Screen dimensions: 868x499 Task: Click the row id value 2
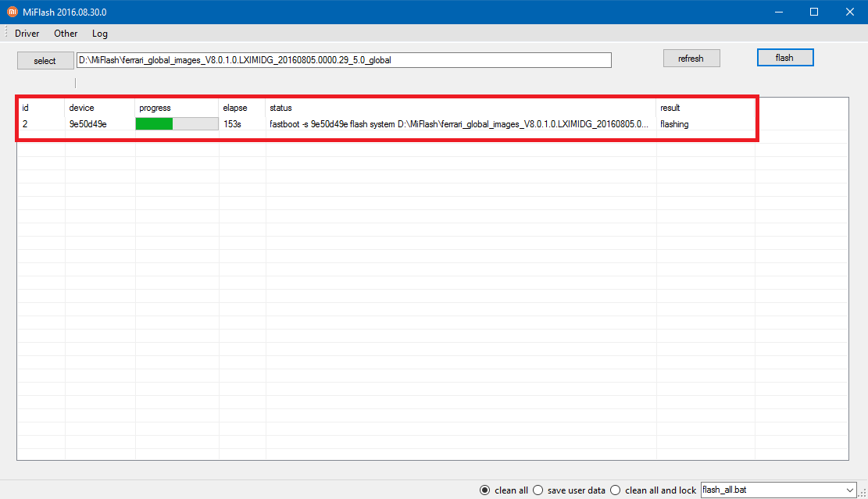click(25, 124)
